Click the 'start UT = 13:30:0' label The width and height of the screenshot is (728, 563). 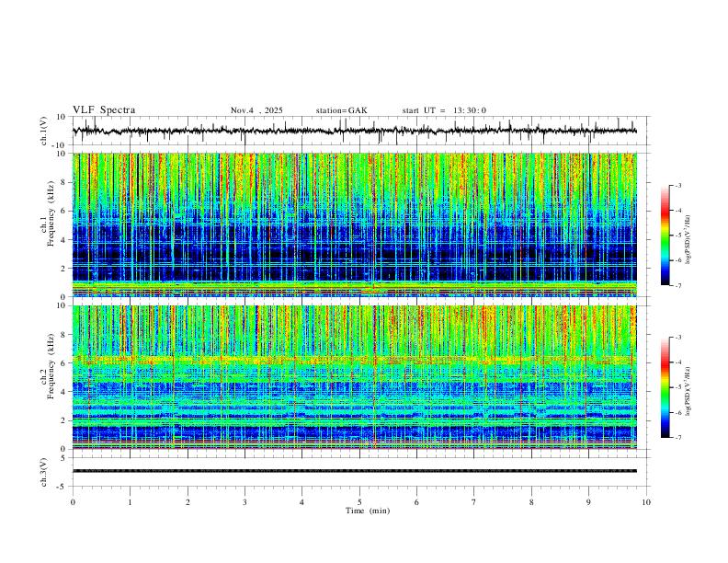coord(444,110)
